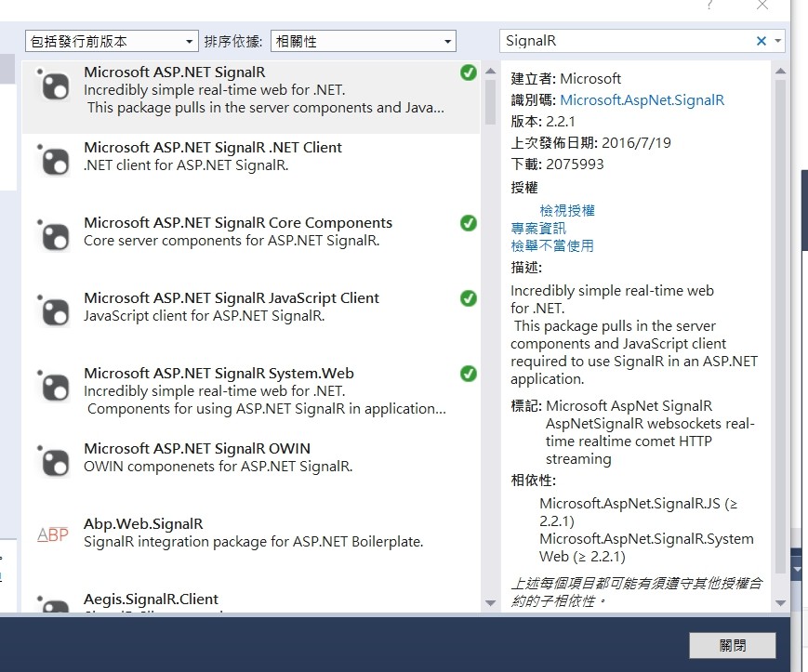Click the Microsoft ASP.NET SignalR package icon

coord(54,85)
